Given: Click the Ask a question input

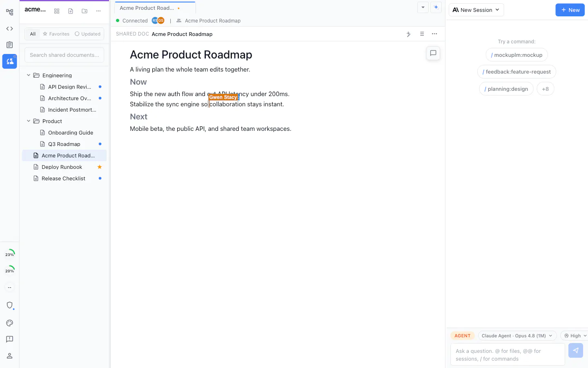Looking at the screenshot, I should tap(508, 355).
